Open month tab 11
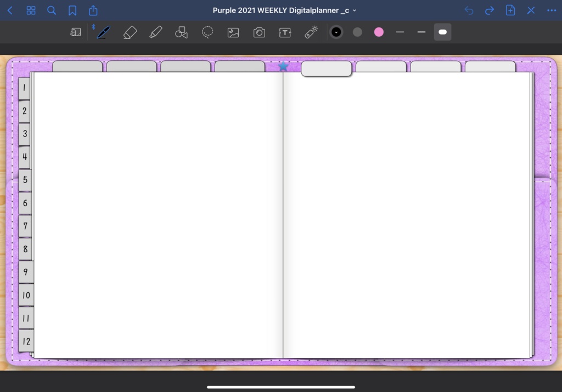Screen dimensions: 562x392 click(26, 318)
